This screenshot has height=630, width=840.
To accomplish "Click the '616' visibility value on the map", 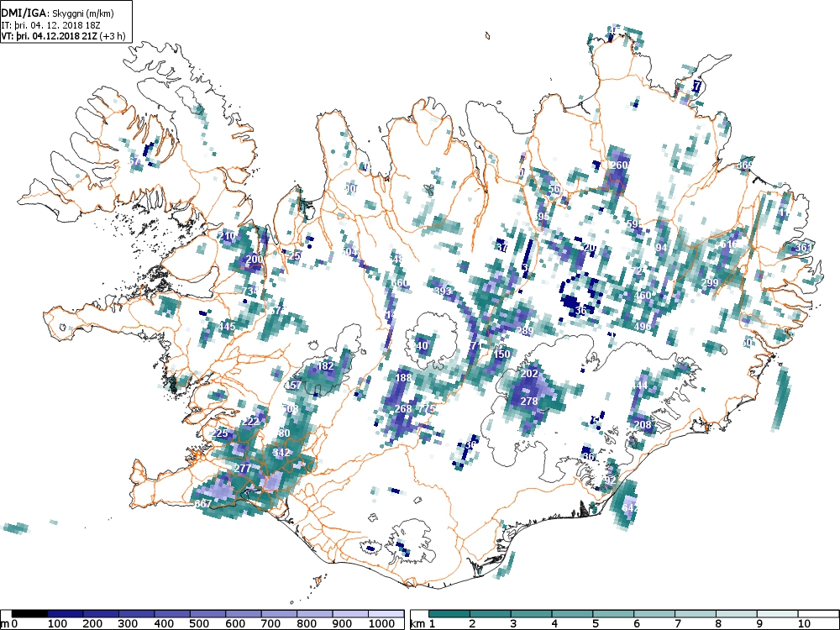I will tap(729, 244).
